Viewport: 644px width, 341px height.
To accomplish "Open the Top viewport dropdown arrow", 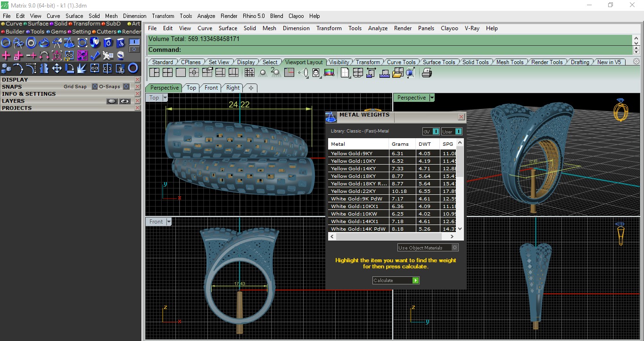I will coord(165,98).
